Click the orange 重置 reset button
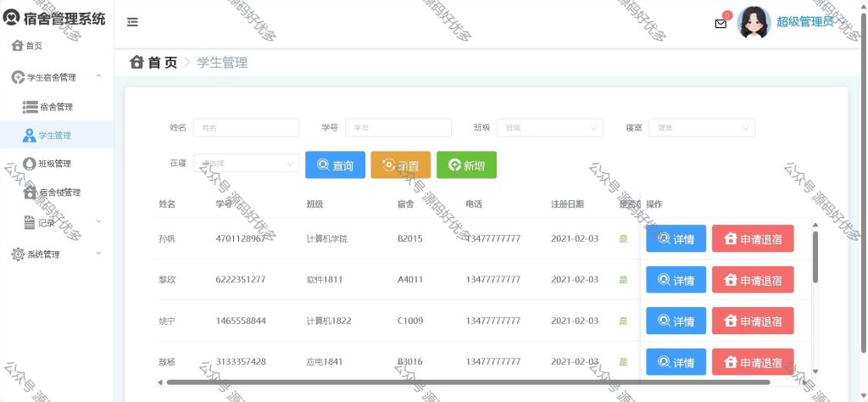This screenshot has width=868, height=402. point(401,165)
